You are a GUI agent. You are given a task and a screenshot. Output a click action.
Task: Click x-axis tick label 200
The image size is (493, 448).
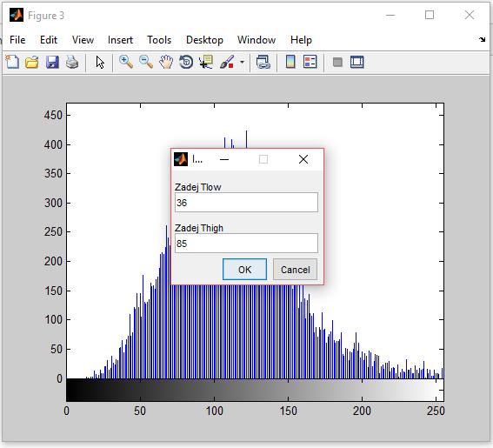pyautogui.click(x=362, y=411)
